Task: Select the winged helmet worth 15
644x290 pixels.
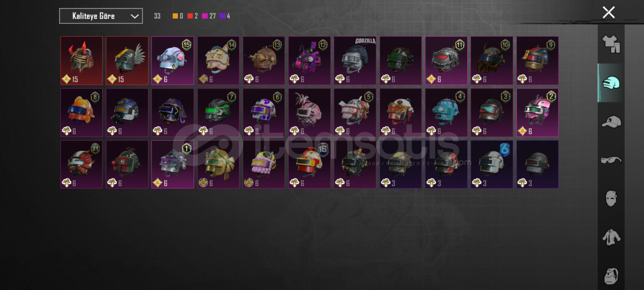Action: [127, 61]
